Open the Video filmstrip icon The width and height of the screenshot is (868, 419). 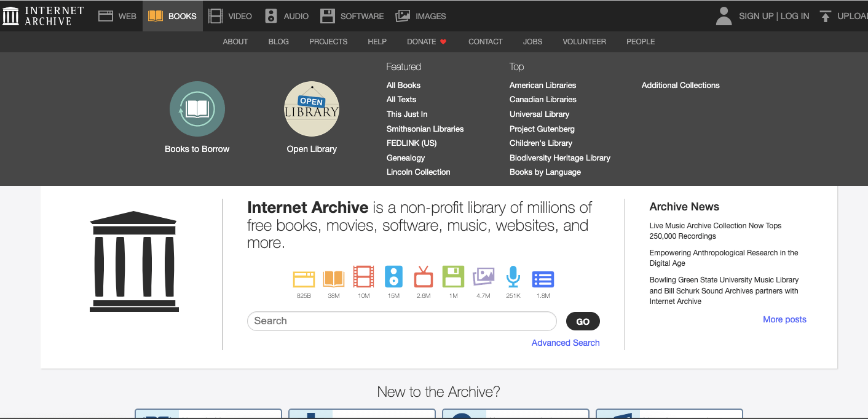pyautogui.click(x=216, y=16)
